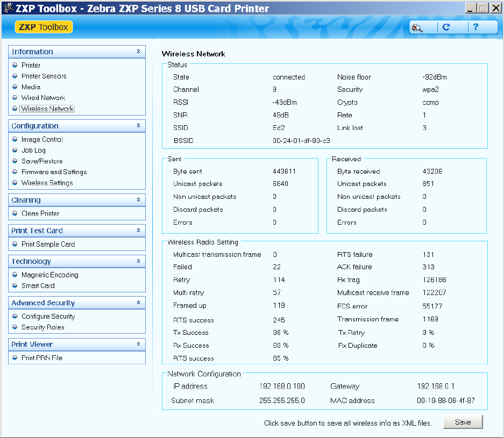Go to Magnetic Encoding page
Screen dimensions: 504x438
(50, 275)
